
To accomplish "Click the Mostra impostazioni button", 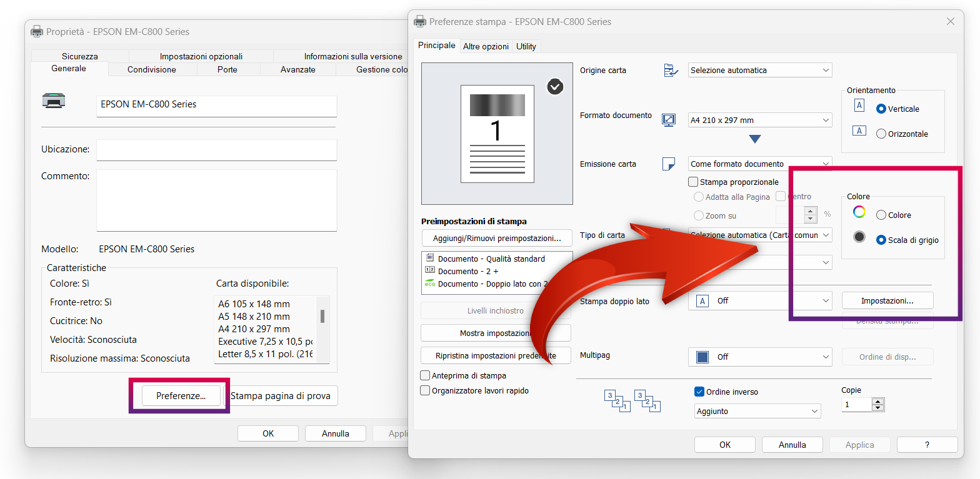I will point(496,333).
